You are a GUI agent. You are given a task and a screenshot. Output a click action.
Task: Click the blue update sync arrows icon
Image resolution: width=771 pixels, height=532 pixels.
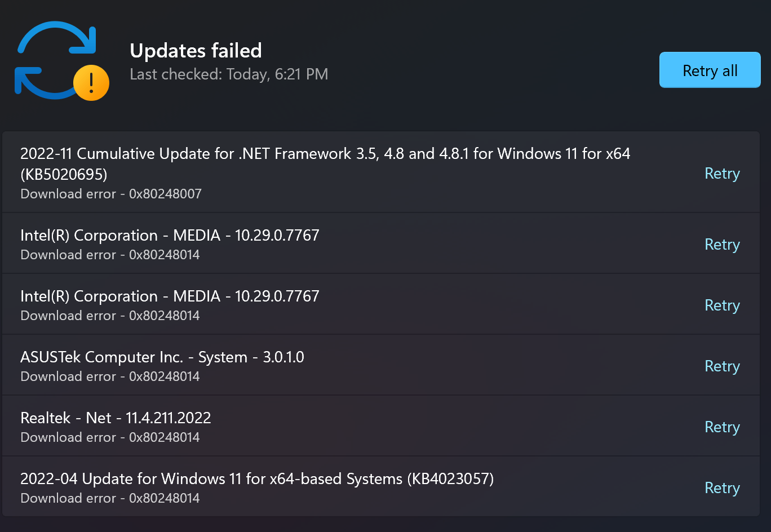[x=56, y=60]
